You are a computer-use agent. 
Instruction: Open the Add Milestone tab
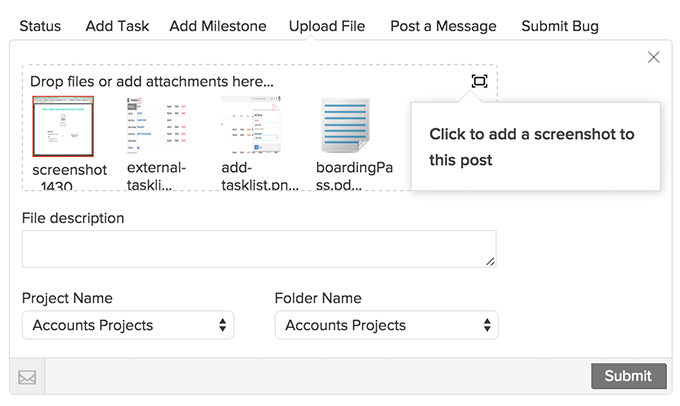[218, 26]
